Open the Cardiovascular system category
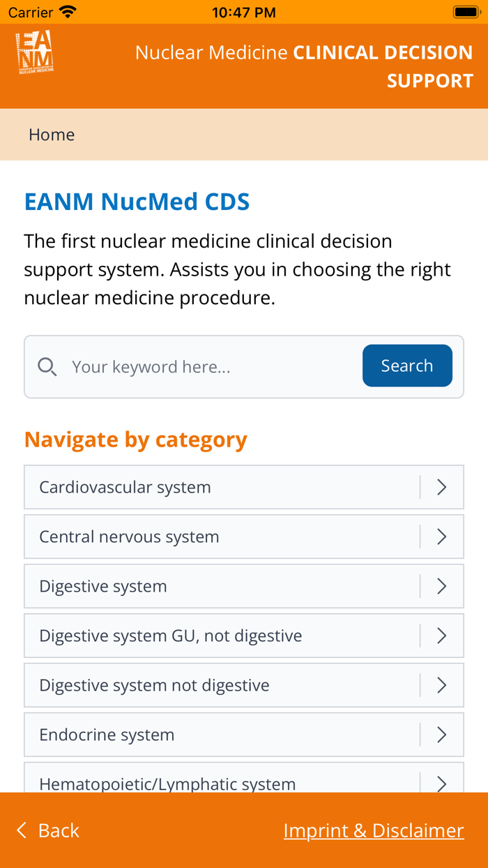488x868 pixels. coord(244,487)
